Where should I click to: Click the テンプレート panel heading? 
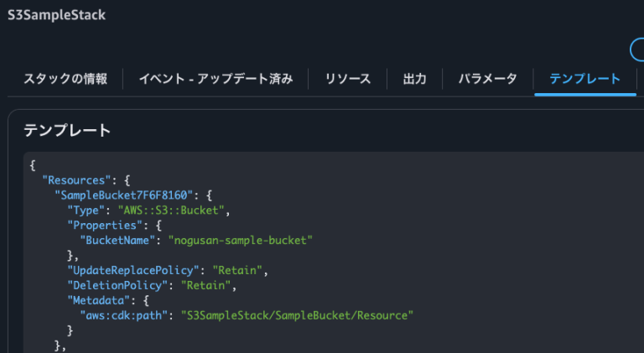(67, 130)
